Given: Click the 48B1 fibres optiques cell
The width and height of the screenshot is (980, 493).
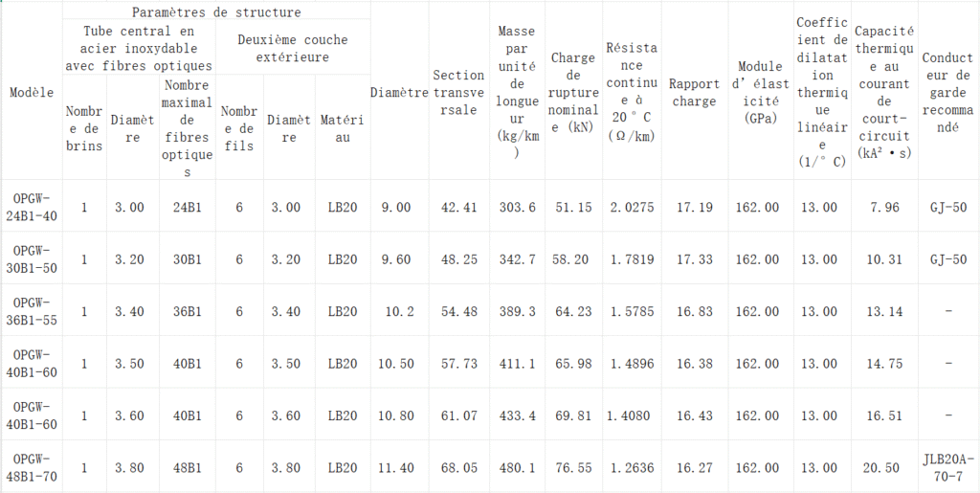Looking at the screenshot, I should click(187, 467).
